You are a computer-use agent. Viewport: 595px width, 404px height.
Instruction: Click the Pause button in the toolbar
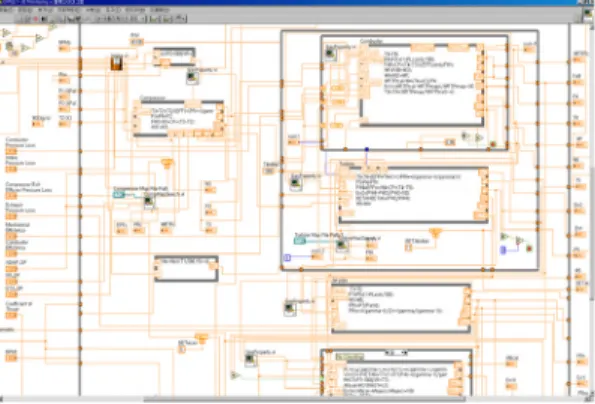(x=45, y=19)
